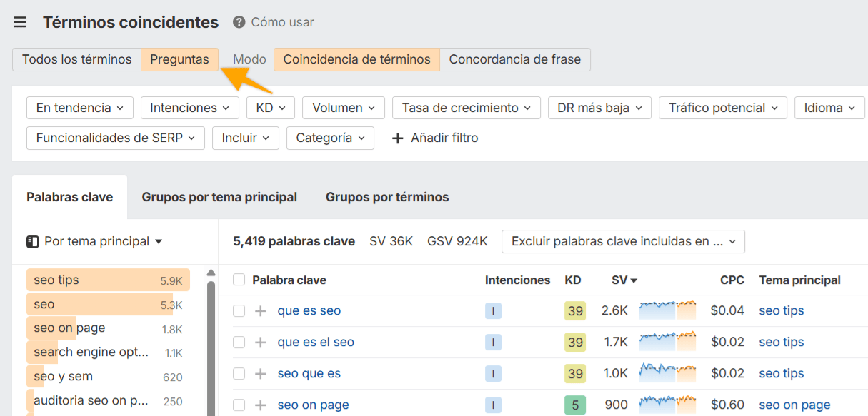Open the En tendencia filter dropdown
This screenshot has width=868, height=416.
point(80,108)
